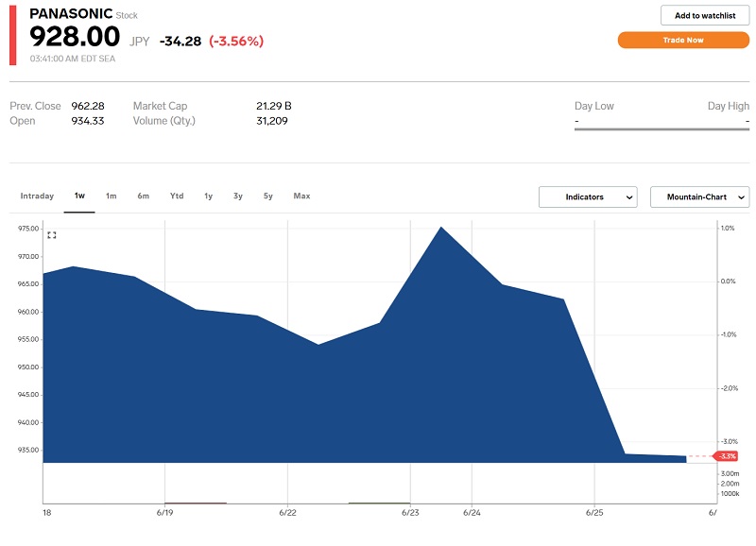Click the -34.28 price change value

[x=180, y=41]
